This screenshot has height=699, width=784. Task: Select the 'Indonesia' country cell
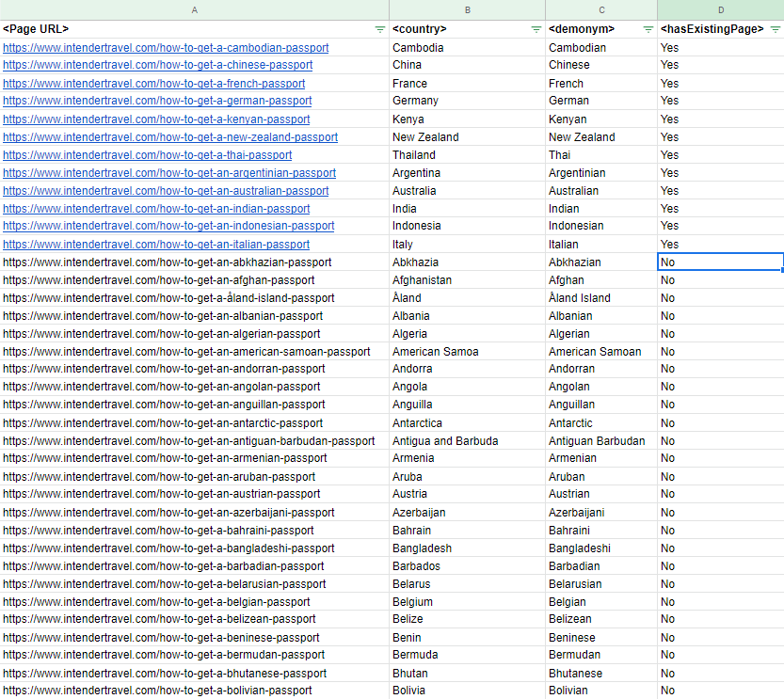pyautogui.click(x=468, y=226)
